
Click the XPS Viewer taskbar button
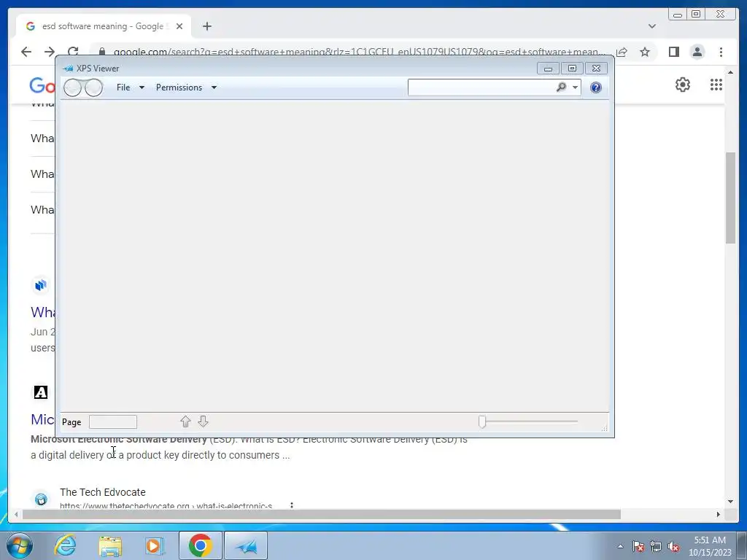[246, 545]
